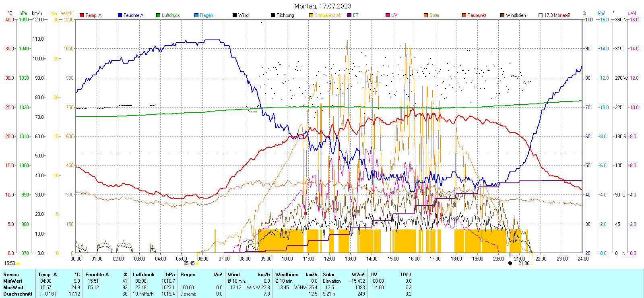Toggle the 17.3 Monat-Ø legend checkbox
This screenshot has height=298, width=644.
(x=541, y=15)
